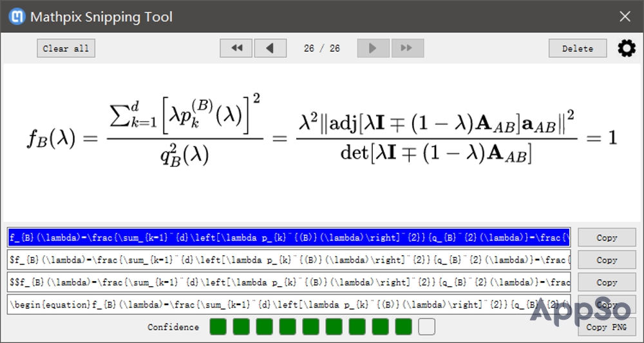Click the 26 / 26 page counter
Image resolution: width=644 pixels, height=343 pixels.
click(x=322, y=48)
